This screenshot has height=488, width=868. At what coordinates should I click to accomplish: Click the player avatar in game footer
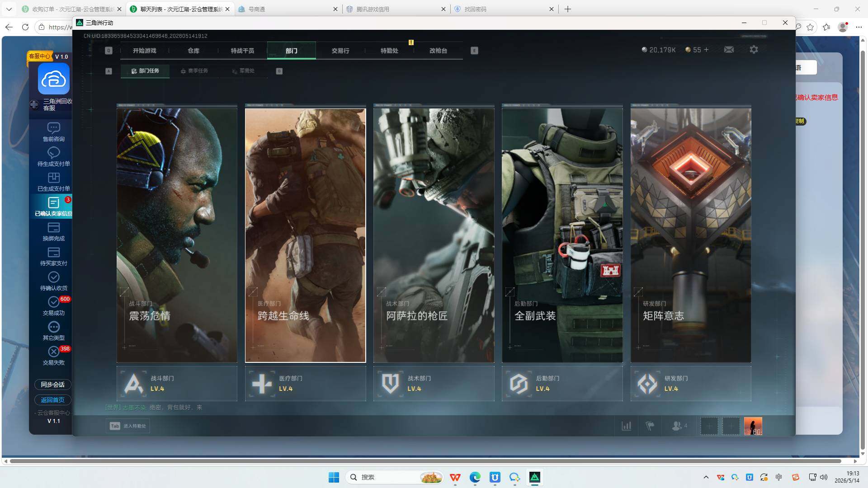753,426
